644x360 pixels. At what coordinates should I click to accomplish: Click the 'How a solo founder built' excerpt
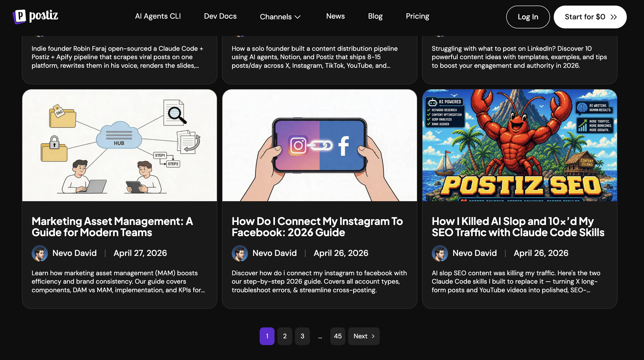(x=315, y=57)
